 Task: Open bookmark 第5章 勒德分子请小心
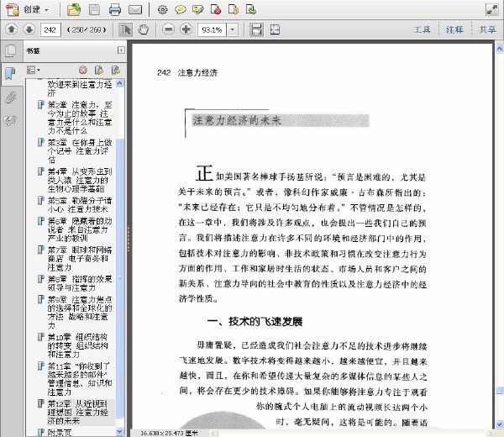click(x=80, y=205)
